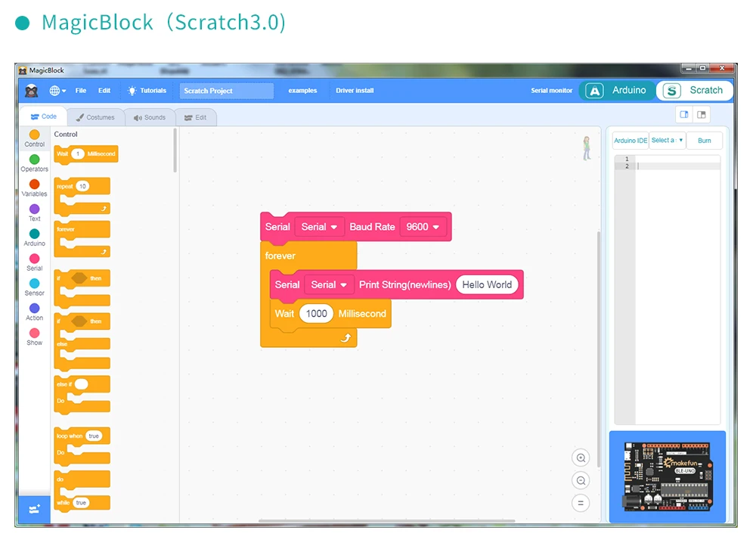Open the examples menu

pos(302,91)
